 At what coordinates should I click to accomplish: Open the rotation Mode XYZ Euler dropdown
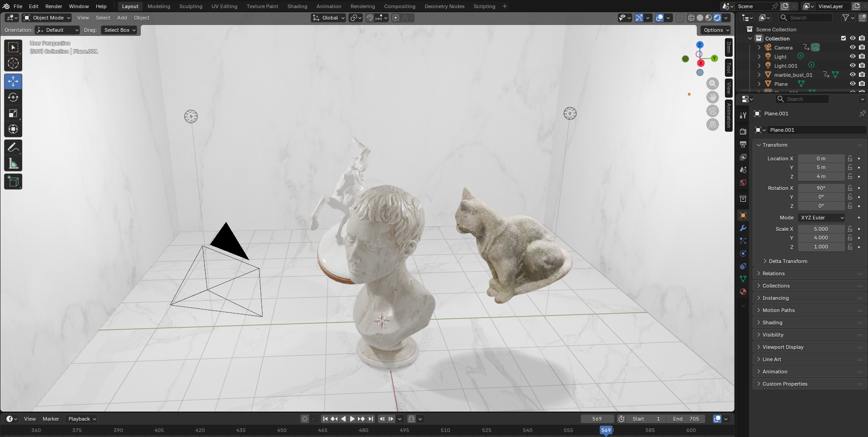(821, 218)
